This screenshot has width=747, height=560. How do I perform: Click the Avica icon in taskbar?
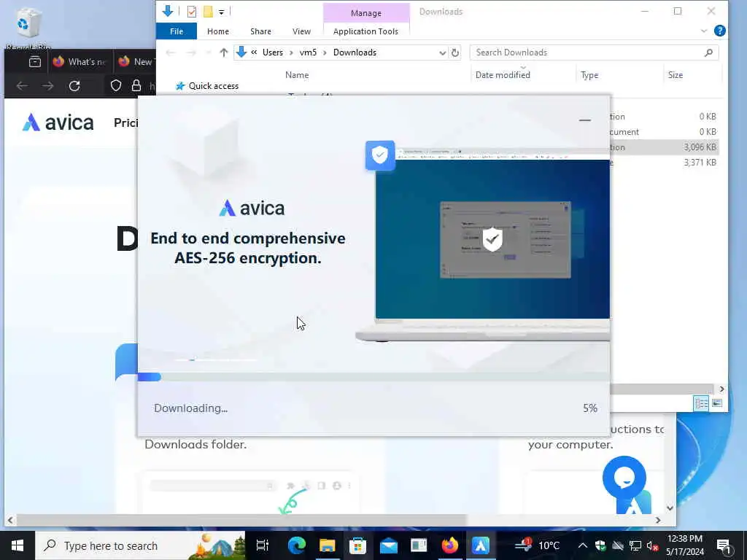pos(480,545)
